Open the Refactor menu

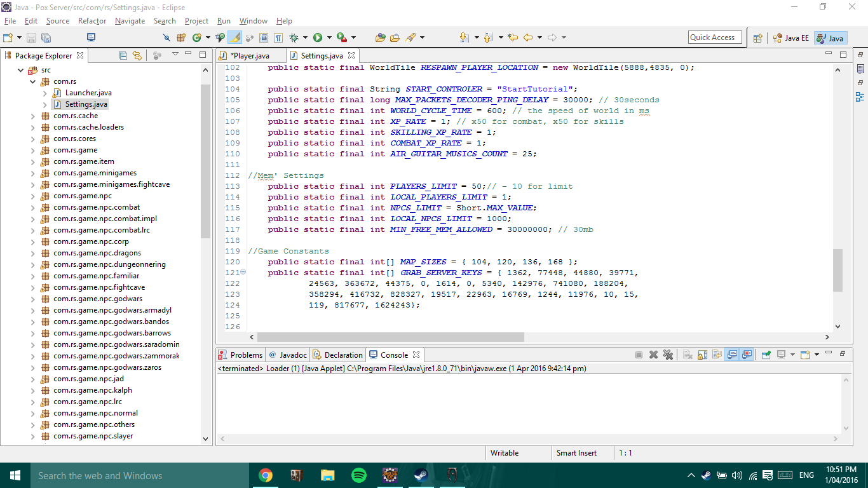pos(92,21)
